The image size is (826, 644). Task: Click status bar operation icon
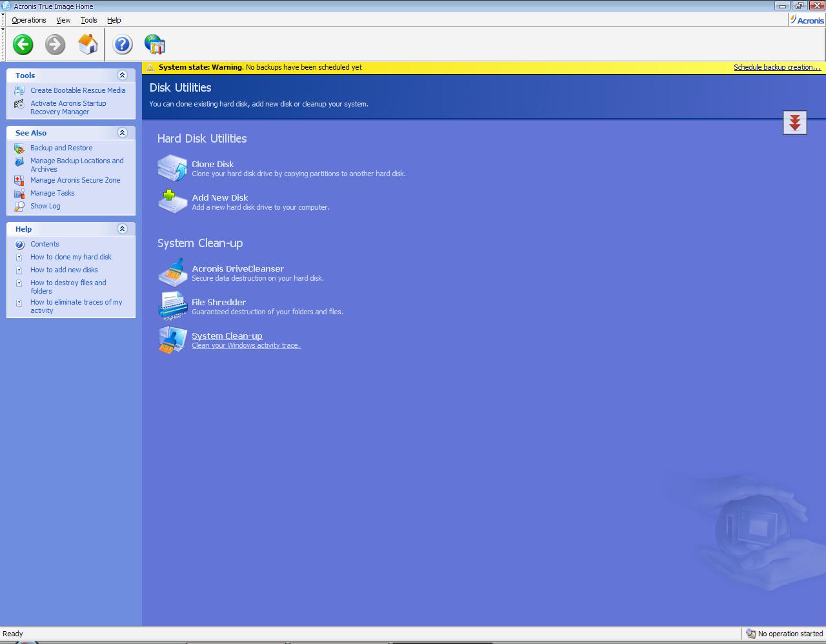pos(750,634)
